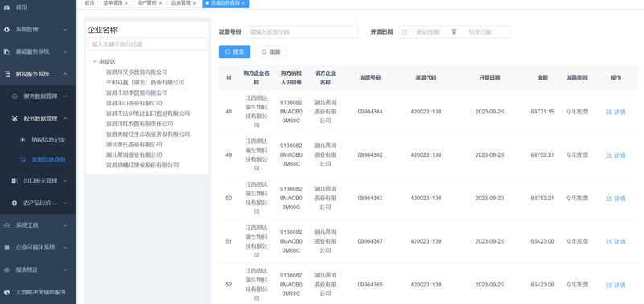This screenshot has width=644, height=304.
Task: Switch to the 用户管理 tab
Action: point(150,3)
